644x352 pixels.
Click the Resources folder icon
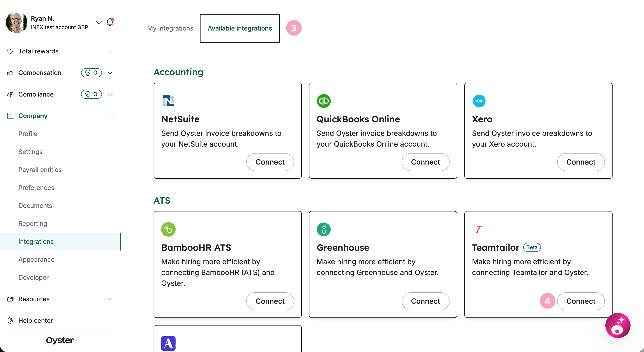click(x=10, y=299)
